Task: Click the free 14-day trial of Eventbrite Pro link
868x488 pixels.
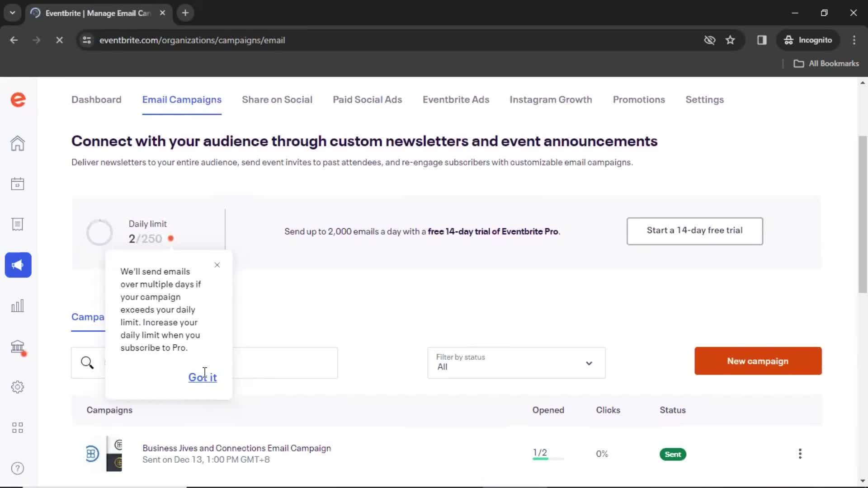Action: click(x=492, y=232)
